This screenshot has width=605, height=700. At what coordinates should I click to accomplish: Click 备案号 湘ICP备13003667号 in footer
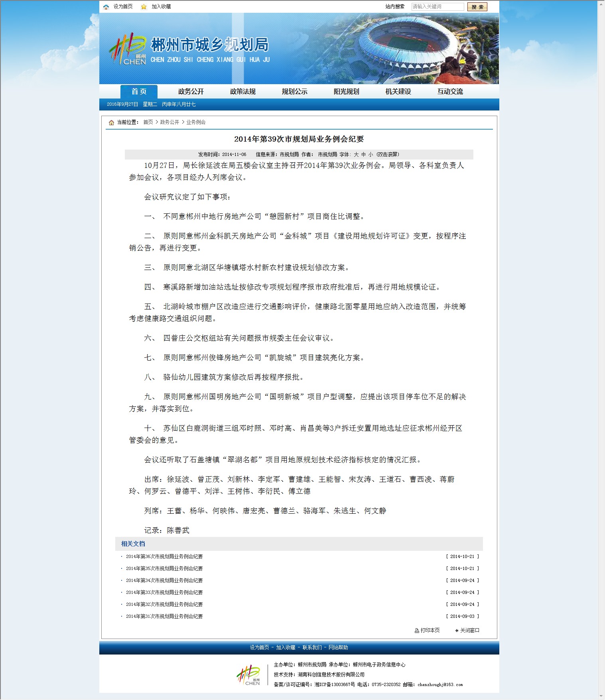[335, 685]
